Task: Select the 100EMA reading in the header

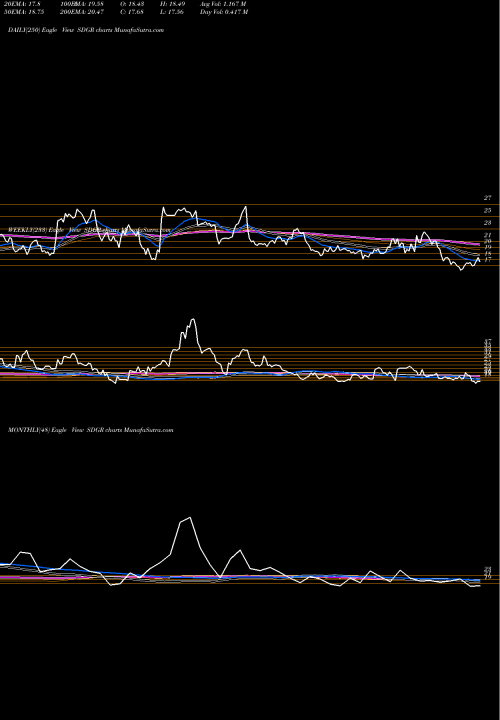Action: [81, 4]
